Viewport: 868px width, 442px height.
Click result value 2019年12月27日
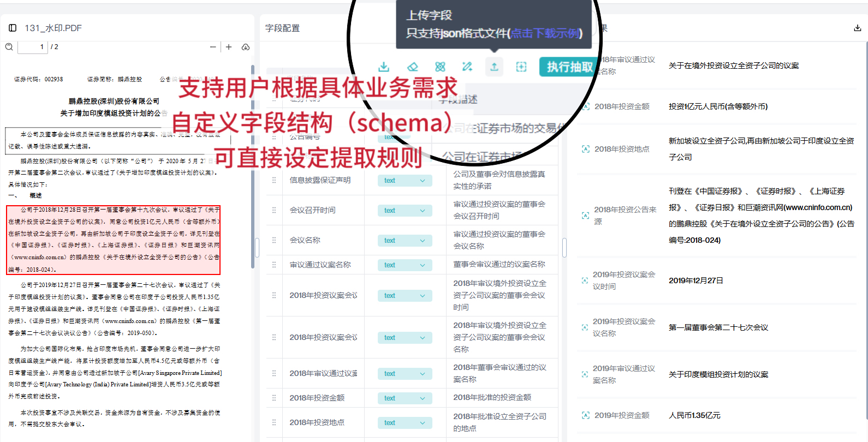(696, 280)
